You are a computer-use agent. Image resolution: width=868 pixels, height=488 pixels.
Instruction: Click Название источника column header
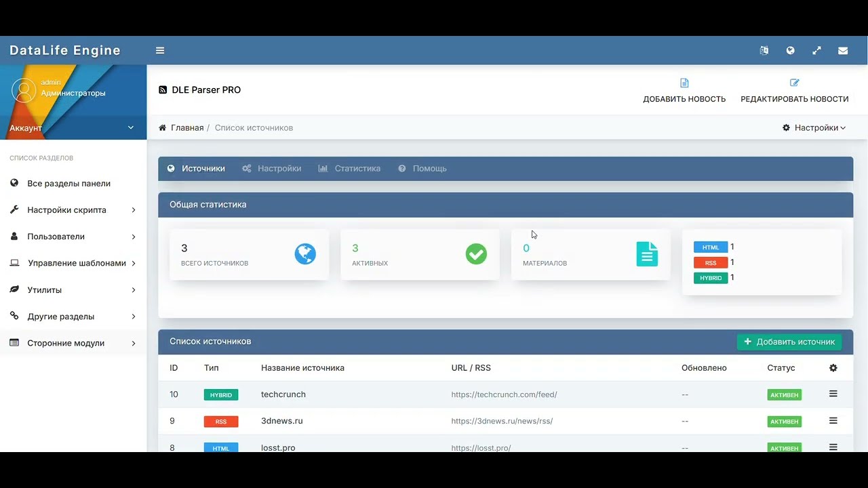[302, 368]
